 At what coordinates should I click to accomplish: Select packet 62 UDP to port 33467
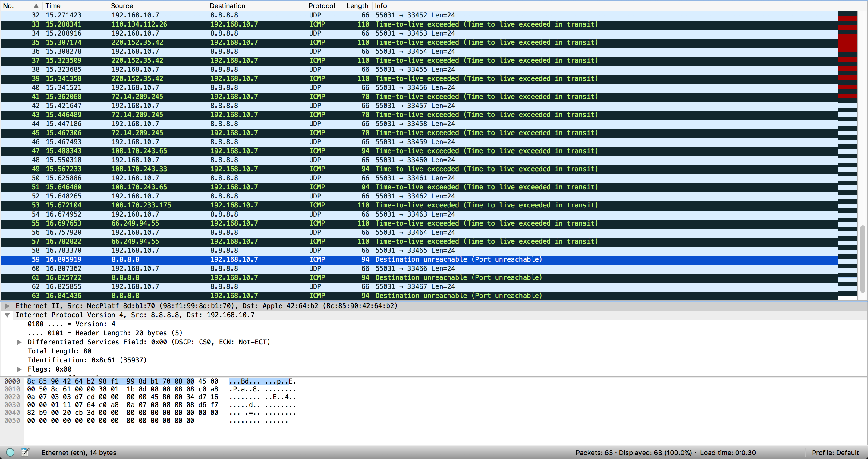tap(419, 286)
